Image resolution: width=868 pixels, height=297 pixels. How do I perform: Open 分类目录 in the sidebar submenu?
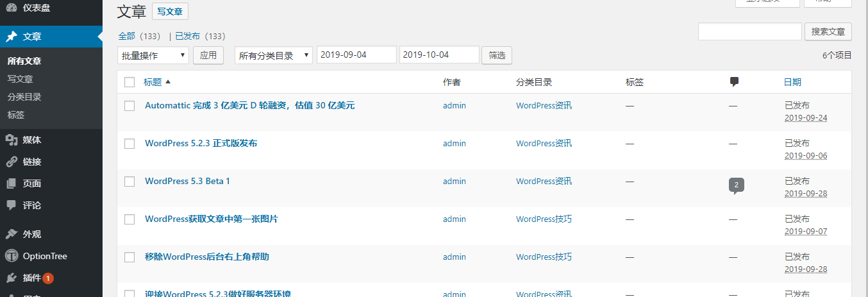coord(24,98)
